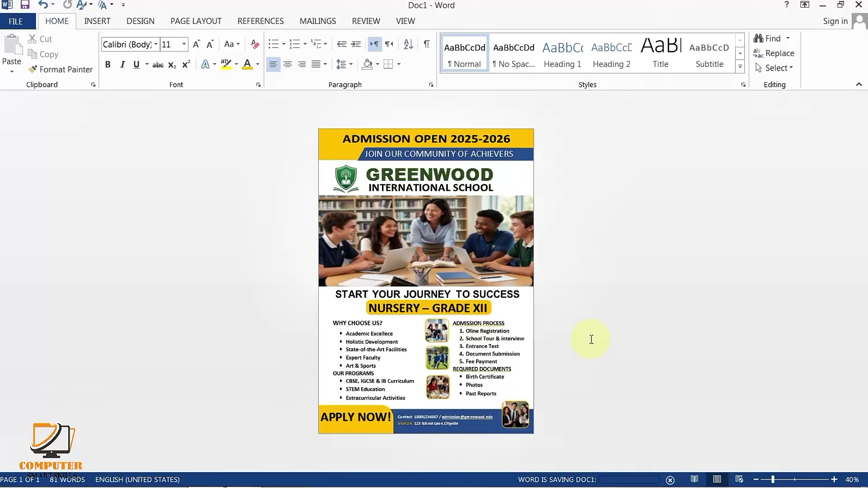Click the Clear Formatting eraser icon
The height and width of the screenshot is (488, 868).
pyautogui.click(x=255, y=44)
